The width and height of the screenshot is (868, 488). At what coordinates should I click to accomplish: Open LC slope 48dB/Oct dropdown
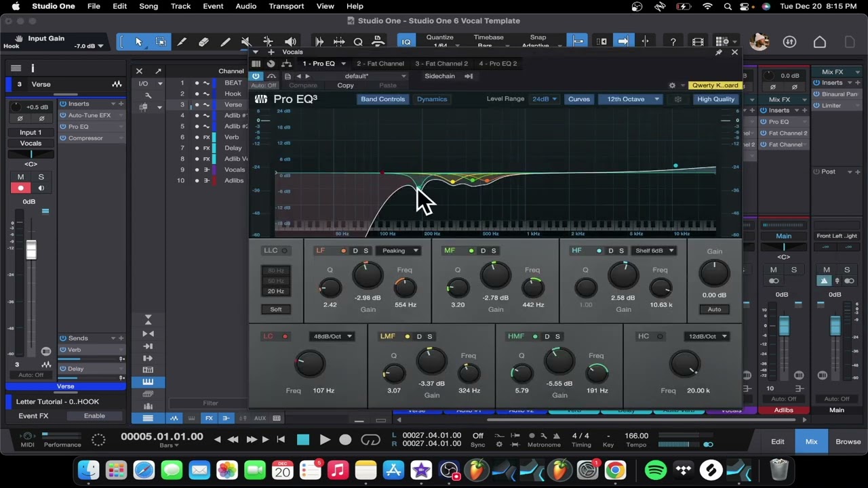[x=332, y=337]
